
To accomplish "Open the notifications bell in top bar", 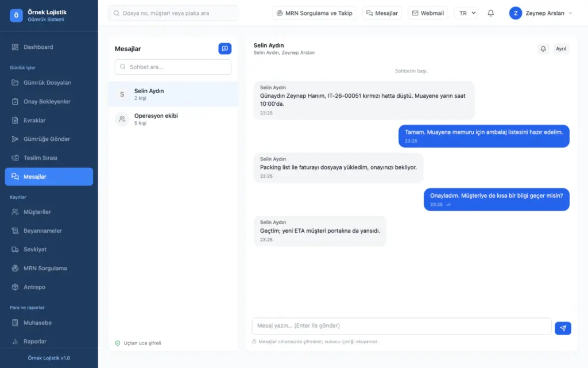I will click(490, 13).
